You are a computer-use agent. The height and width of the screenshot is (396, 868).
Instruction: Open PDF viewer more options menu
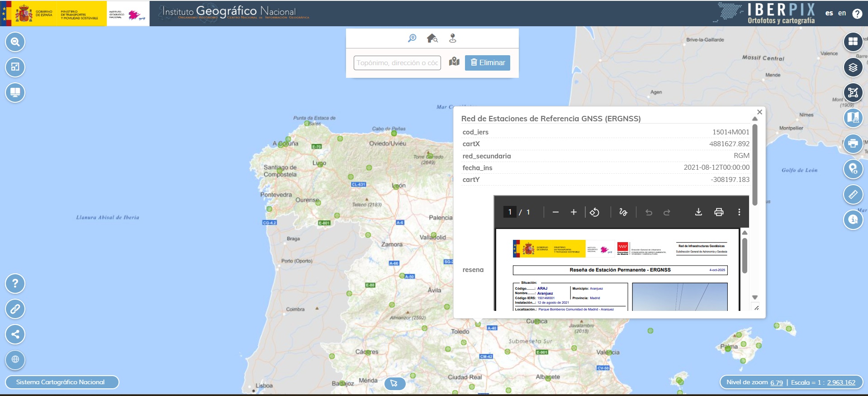point(739,212)
